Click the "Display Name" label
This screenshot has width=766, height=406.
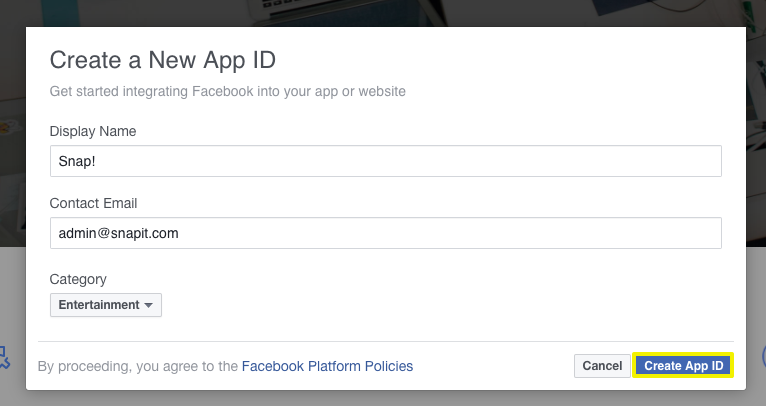[93, 131]
